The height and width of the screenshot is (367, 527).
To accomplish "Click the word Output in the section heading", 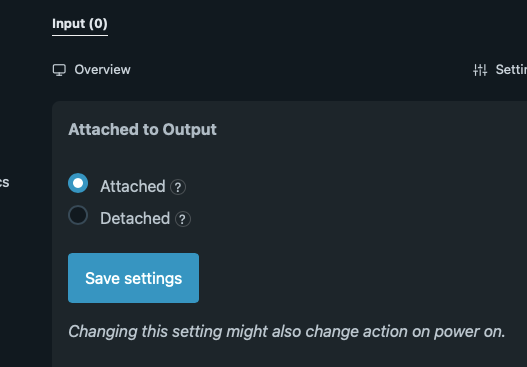I will coord(190,130).
